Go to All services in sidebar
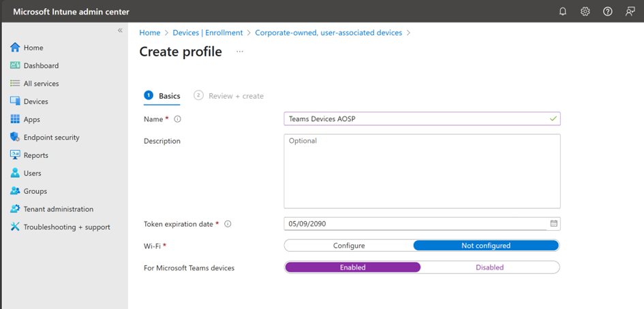The height and width of the screenshot is (309, 644). tap(41, 83)
